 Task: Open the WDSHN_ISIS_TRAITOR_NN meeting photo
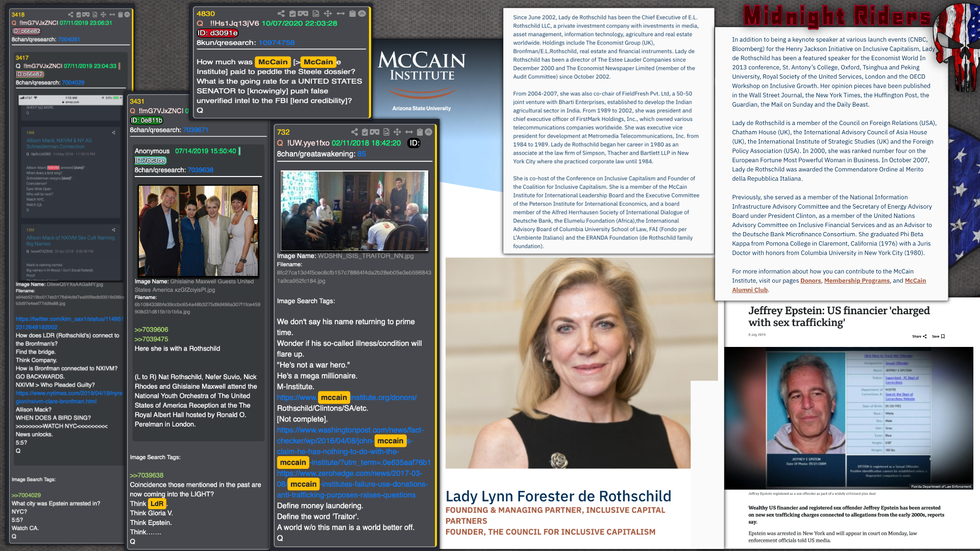[x=354, y=211]
